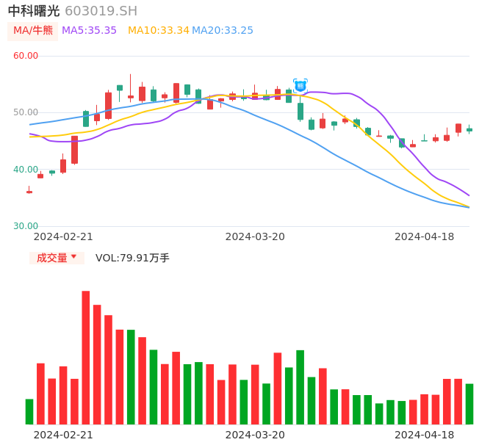This screenshot has height=445, width=504.
Task: Click the first green volume bar at far left
Action: [x=29, y=411]
